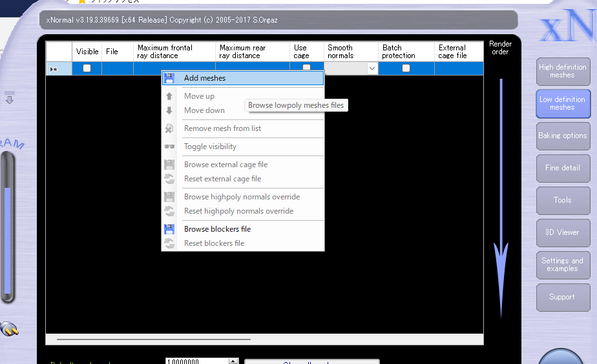Click the horizontal scrollbar under mesh list

pyautogui.click(x=154, y=339)
